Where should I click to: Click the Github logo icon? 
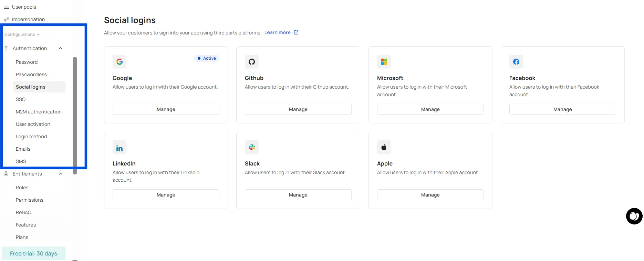click(252, 62)
